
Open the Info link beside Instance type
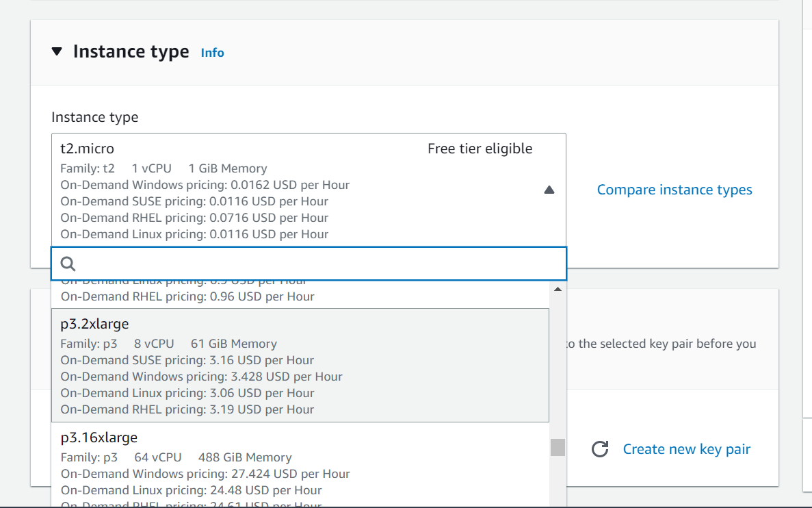pos(212,52)
